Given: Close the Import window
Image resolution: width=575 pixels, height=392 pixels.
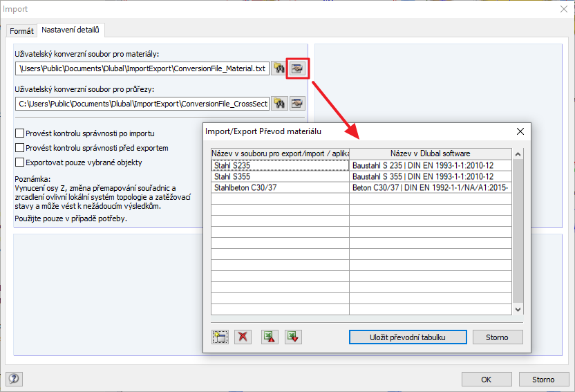Looking at the screenshot, I should [x=564, y=9].
